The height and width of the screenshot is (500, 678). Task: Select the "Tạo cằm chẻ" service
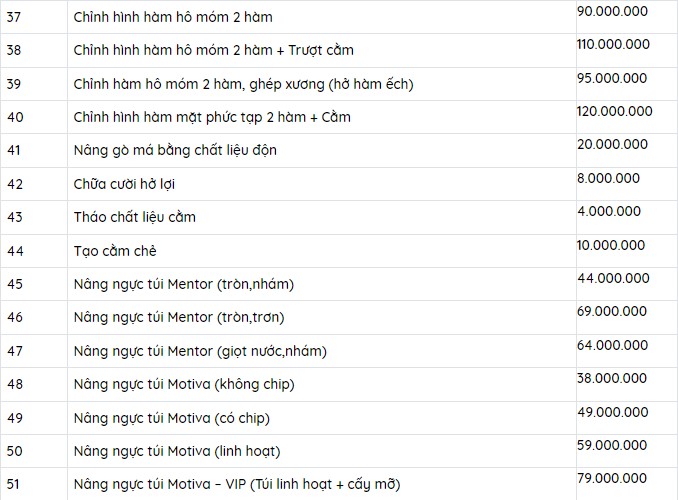(x=115, y=250)
